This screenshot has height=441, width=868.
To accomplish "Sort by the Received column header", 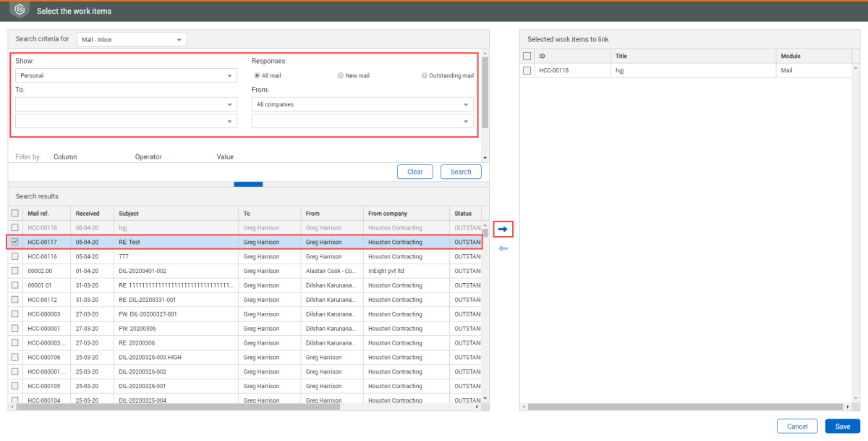I will 88,214.
